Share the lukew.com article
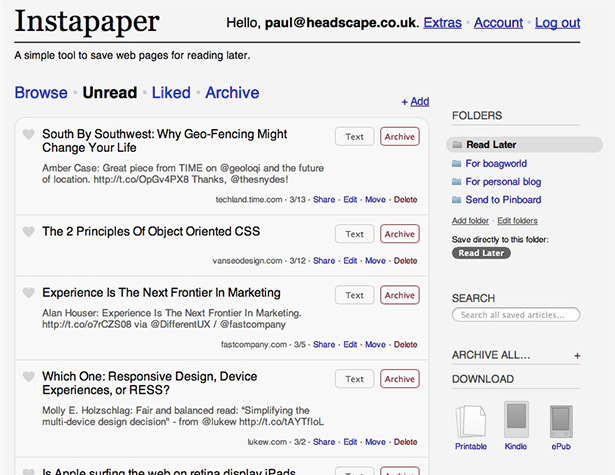This screenshot has height=475, width=615. point(324,442)
